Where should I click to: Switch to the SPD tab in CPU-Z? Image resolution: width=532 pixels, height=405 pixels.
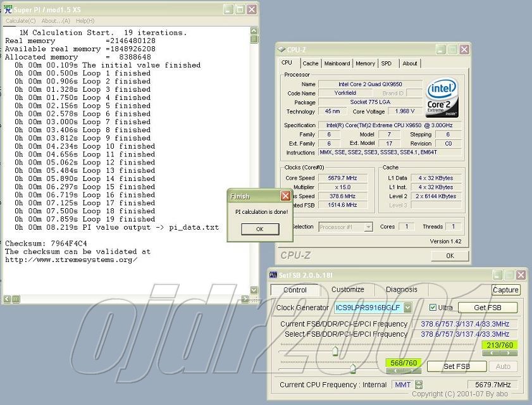386,63
